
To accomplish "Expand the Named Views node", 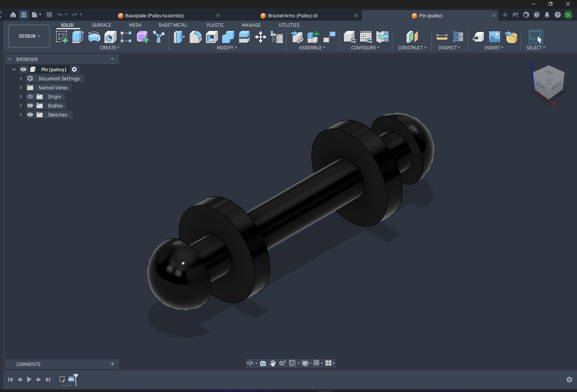I will click(x=21, y=87).
